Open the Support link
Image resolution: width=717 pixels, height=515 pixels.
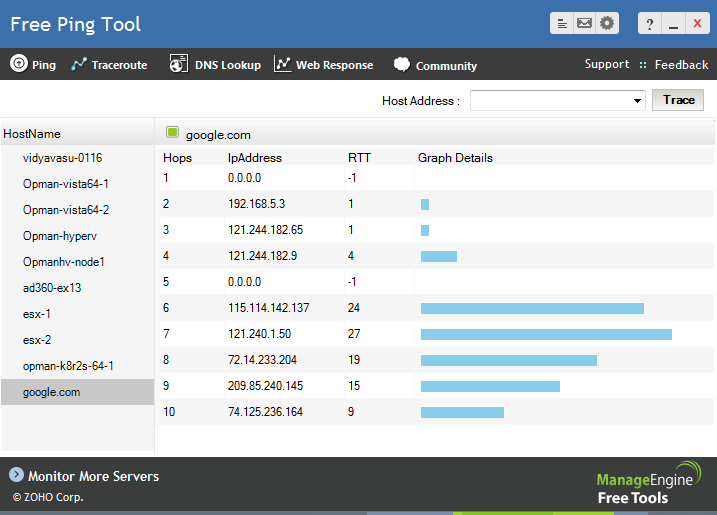(x=607, y=64)
